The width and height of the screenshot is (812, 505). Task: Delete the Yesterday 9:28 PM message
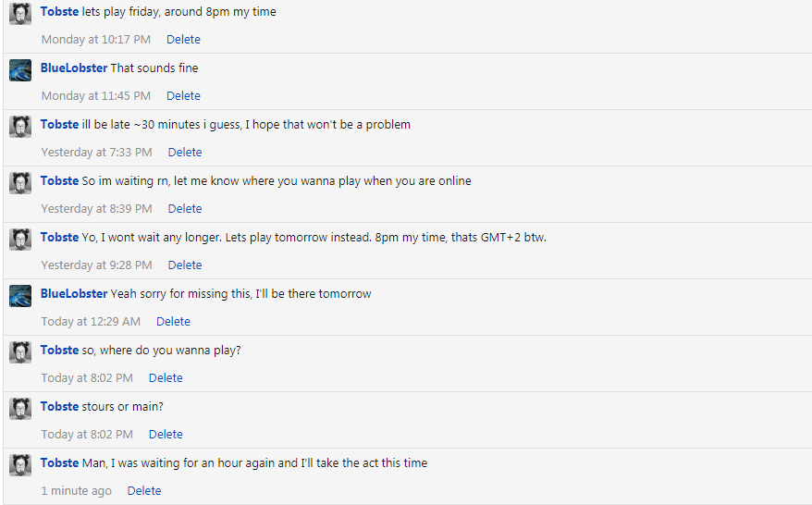tap(184, 265)
